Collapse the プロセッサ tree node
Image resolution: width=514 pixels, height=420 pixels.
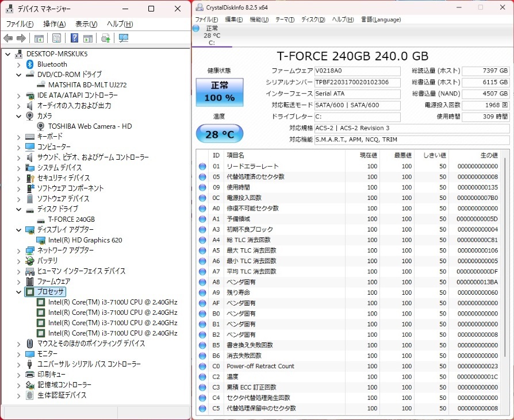[18, 292]
